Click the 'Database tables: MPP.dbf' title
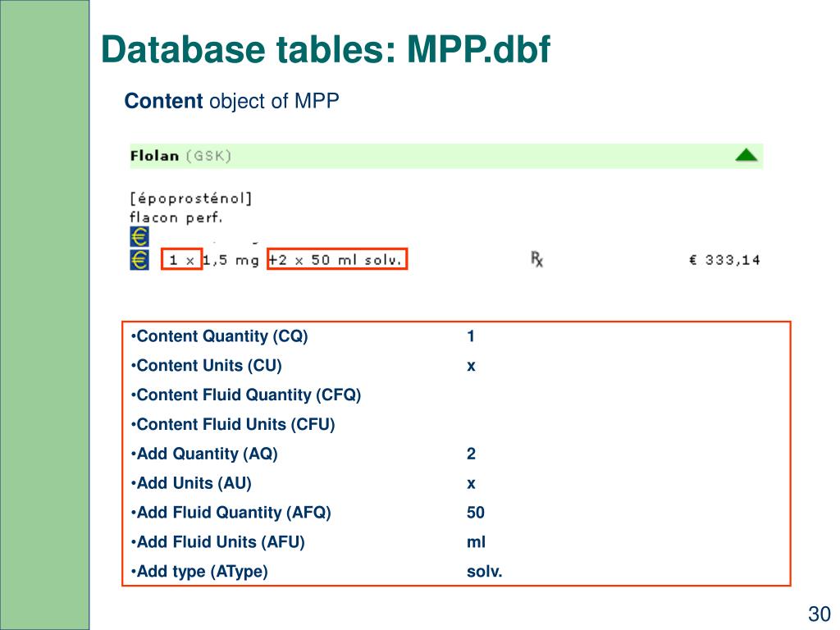The width and height of the screenshot is (840, 630). coord(326,51)
